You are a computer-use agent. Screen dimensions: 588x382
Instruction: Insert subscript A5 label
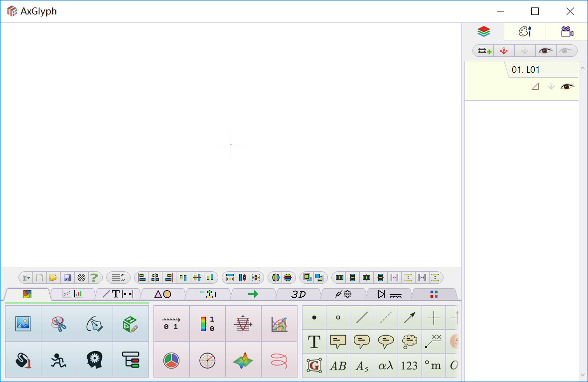click(362, 365)
